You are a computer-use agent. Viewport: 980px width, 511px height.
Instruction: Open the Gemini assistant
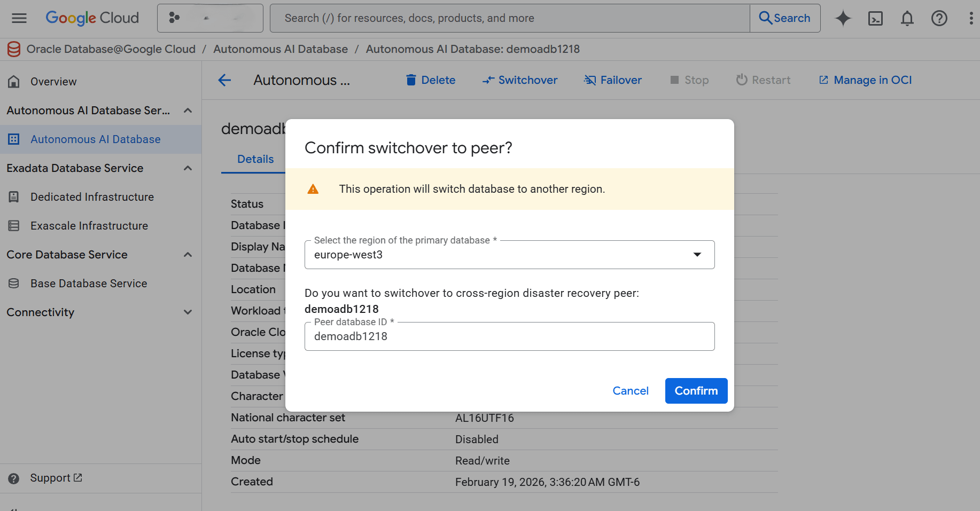point(843,18)
